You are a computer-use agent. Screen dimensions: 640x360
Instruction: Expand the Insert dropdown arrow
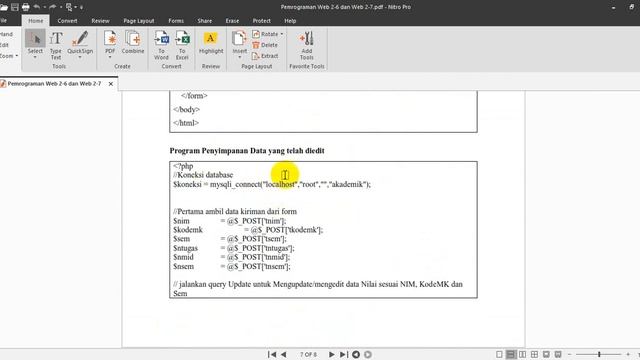[240, 57]
